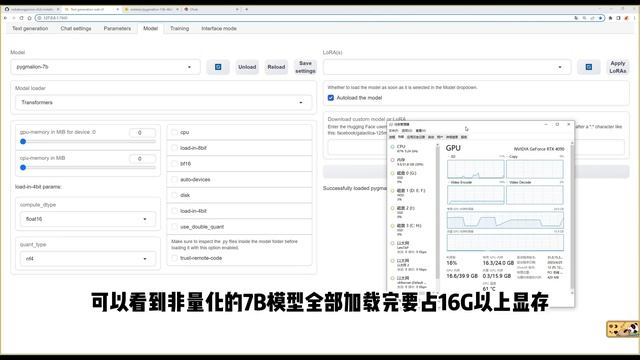Enable the auto-devices checkbox
640x360 pixels.
point(175,180)
